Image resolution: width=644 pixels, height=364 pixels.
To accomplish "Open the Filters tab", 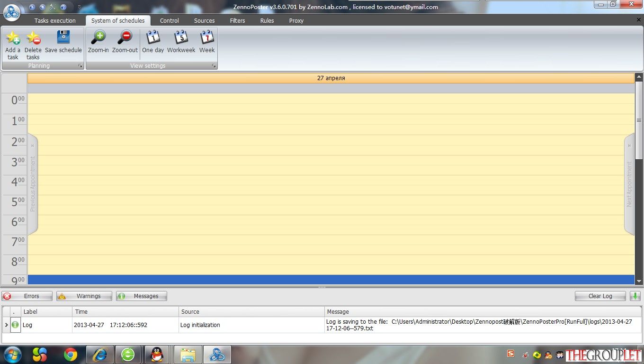I will (x=238, y=20).
